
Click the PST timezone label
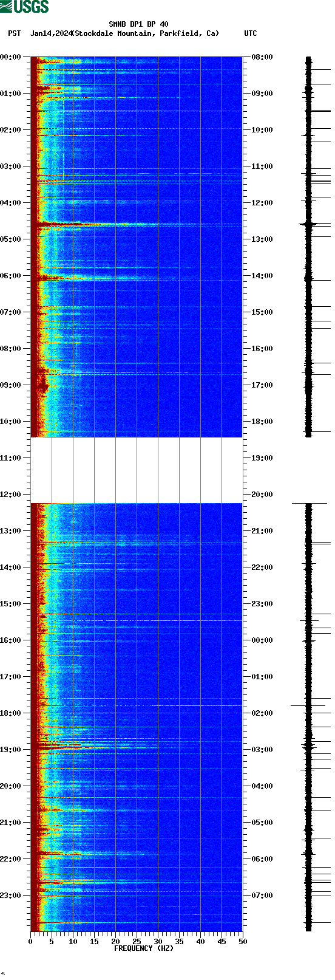click(x=15, y=33)
